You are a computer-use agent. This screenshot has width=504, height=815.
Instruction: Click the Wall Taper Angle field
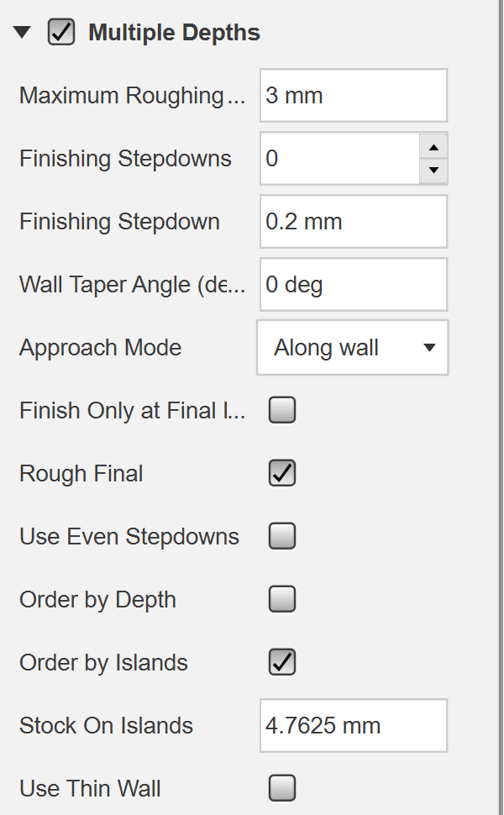353,285
